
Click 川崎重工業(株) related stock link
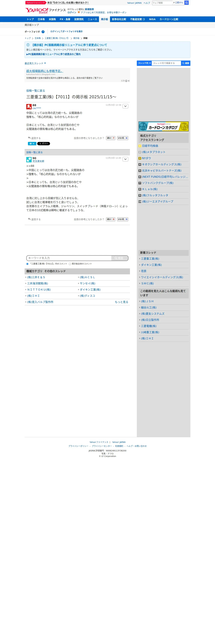pos(150,332)
